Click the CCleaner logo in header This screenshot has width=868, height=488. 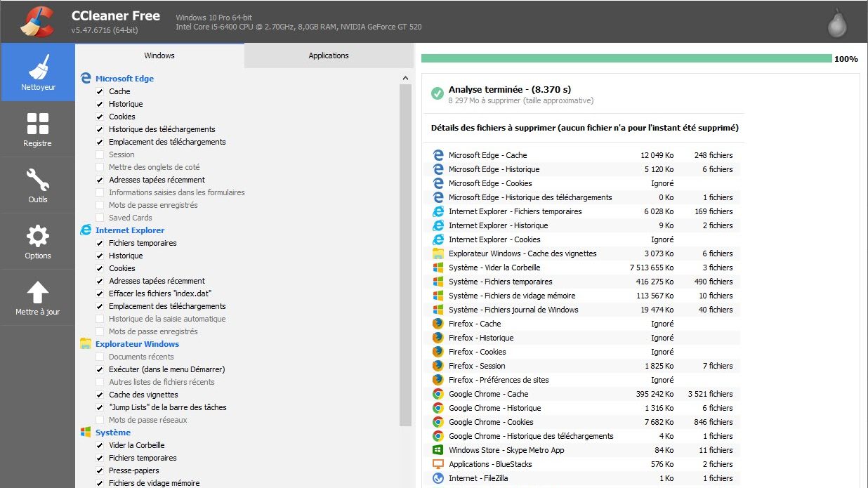coord(37,21)
